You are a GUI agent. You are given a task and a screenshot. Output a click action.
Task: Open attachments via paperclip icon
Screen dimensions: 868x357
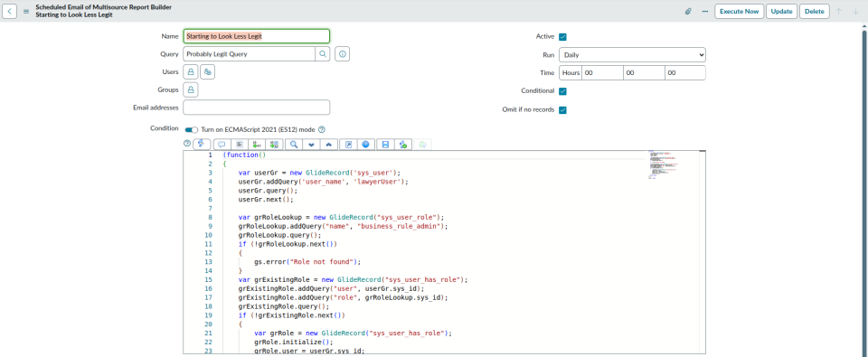[688, 11]
